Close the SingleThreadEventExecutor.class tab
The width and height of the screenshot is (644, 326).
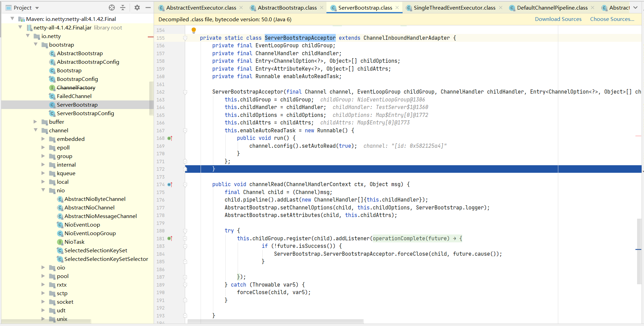(501, 8)
